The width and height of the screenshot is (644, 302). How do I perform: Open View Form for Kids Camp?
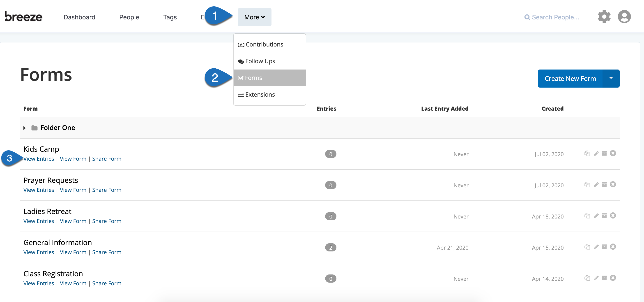pyautogui.click(x=73, y=159)
